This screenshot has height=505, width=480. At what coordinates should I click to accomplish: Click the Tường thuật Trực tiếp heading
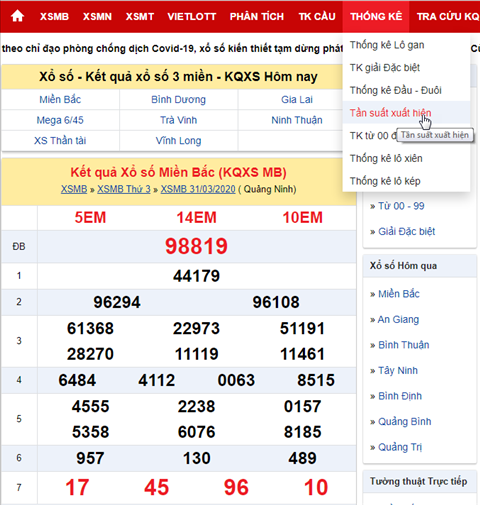418,481
